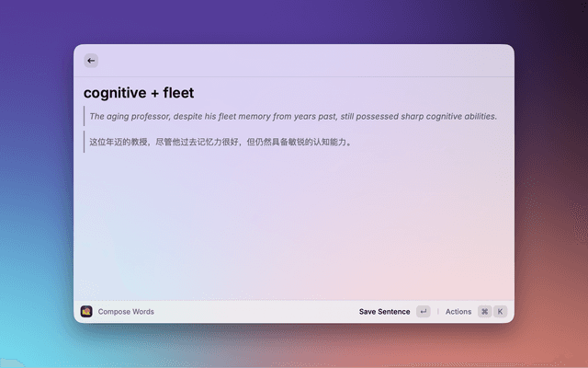
Task: Click the K key badge
Action: (501, 312)
